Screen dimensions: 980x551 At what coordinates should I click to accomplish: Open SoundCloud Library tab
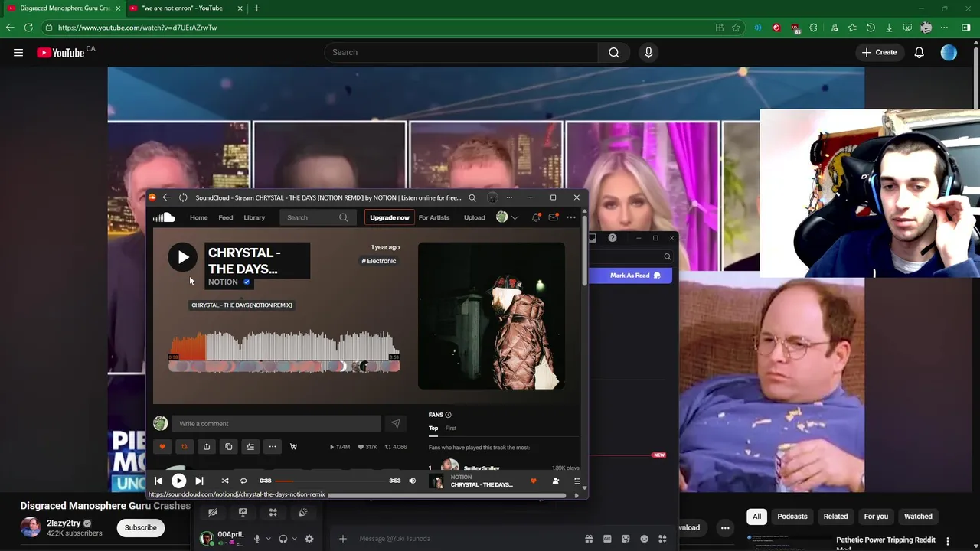(254, 217)
